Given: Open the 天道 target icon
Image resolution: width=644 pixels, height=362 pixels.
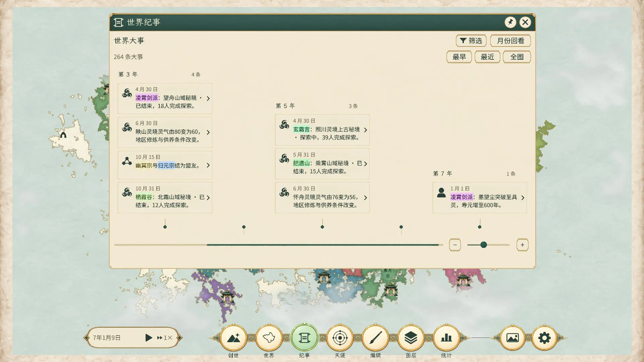Looking at the screenshot, I should coord(340,338).
